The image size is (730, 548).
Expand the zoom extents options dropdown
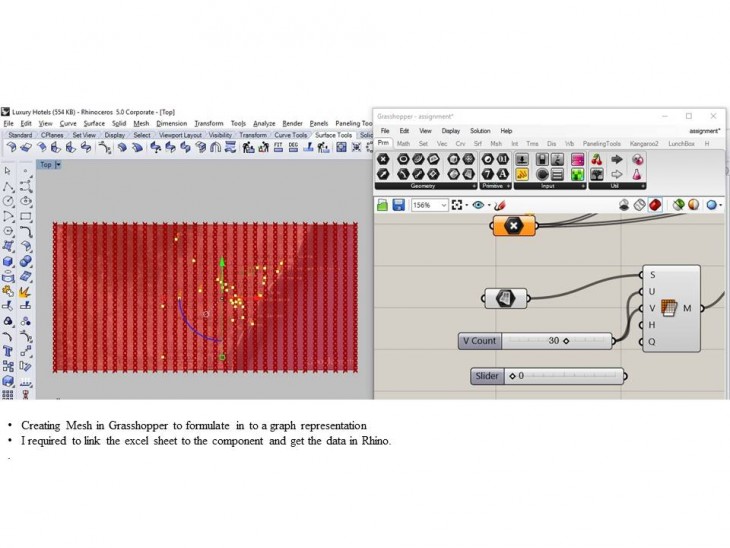coord(464,205)
